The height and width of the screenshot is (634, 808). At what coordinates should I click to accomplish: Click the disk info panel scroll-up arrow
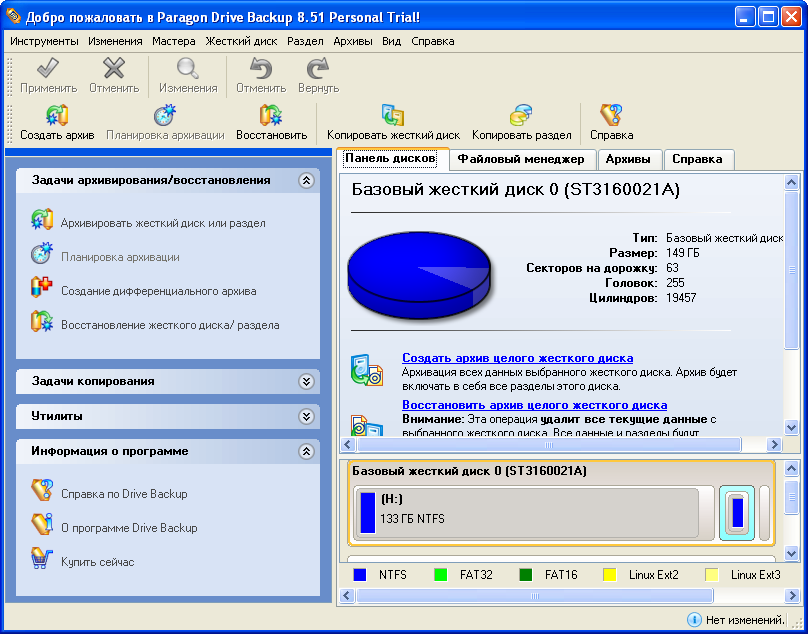(x=792, y=182)
